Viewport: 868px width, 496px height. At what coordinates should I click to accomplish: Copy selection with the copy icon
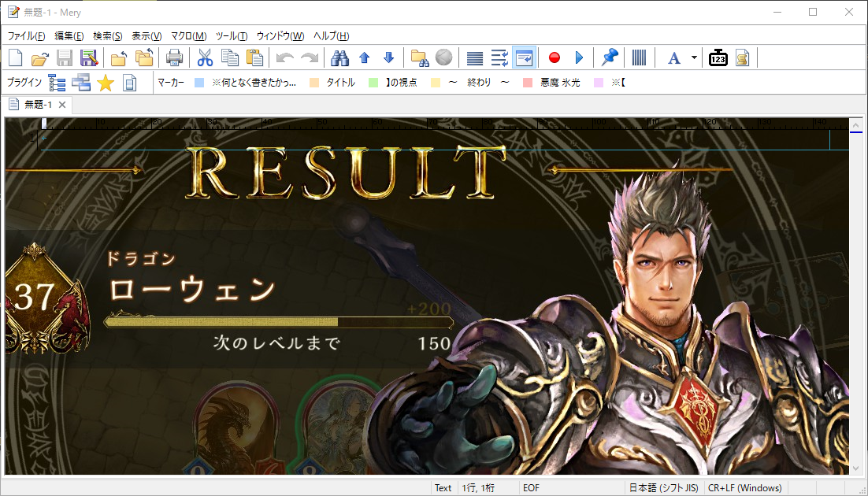click(x=230, y=57)
